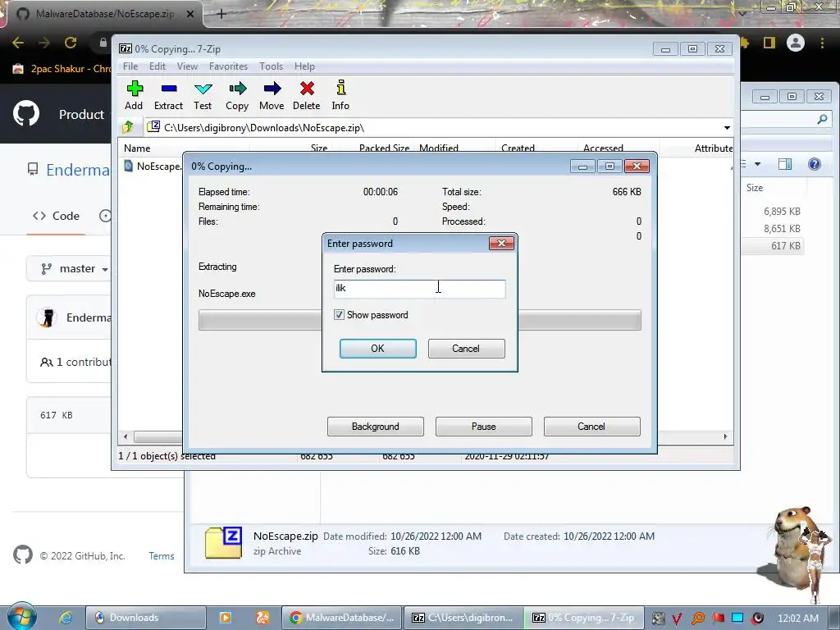Image resolution: width=840 pixels, height=630 pixels.
Task: Click the media player taskbar icon
Action: tap(226, 618)
